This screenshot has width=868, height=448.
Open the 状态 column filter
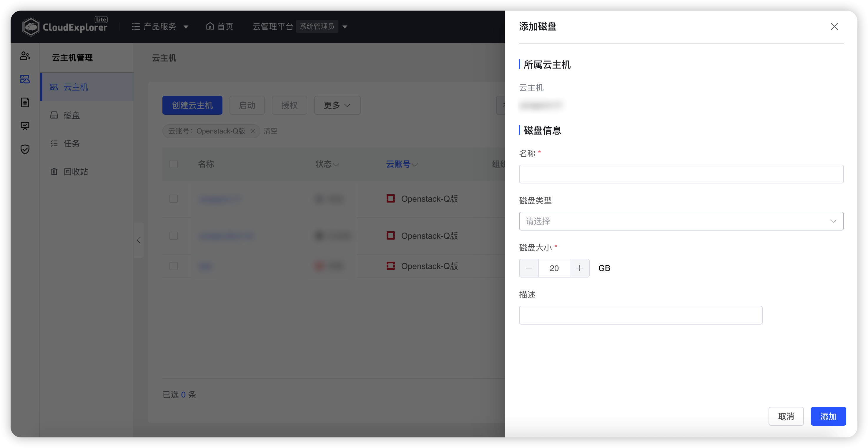point(336,165)
